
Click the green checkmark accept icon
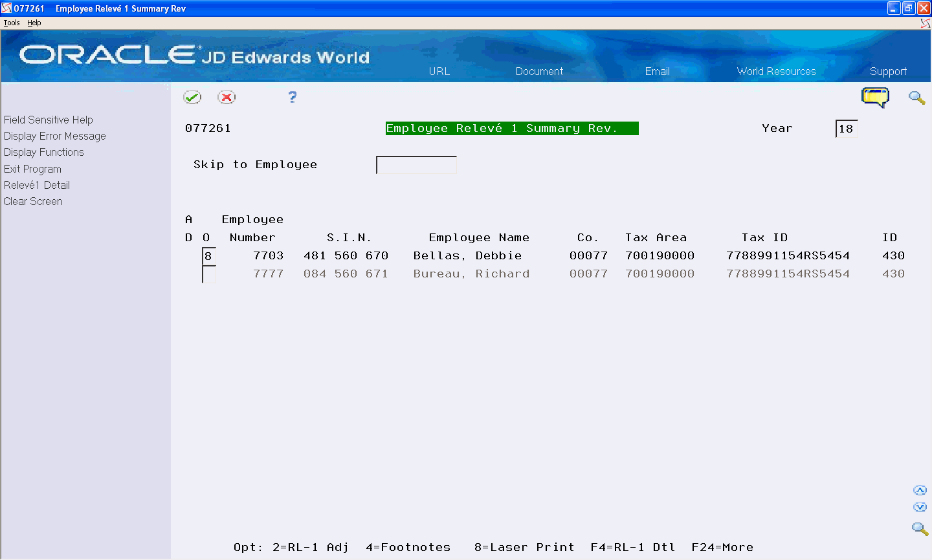[x=192, y=97]
